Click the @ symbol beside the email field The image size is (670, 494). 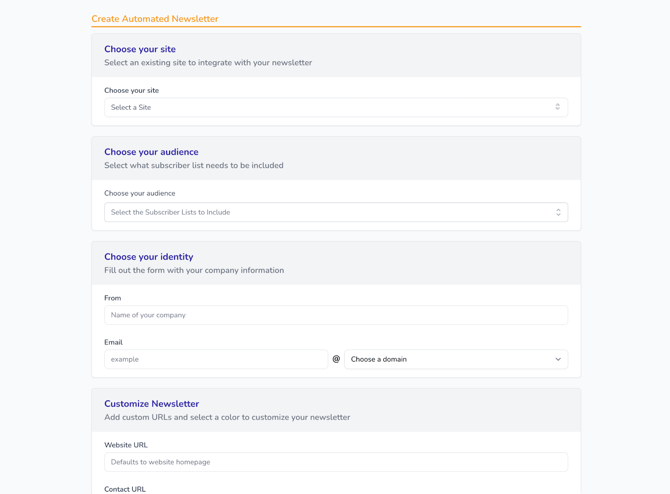[x=336, y=359]
